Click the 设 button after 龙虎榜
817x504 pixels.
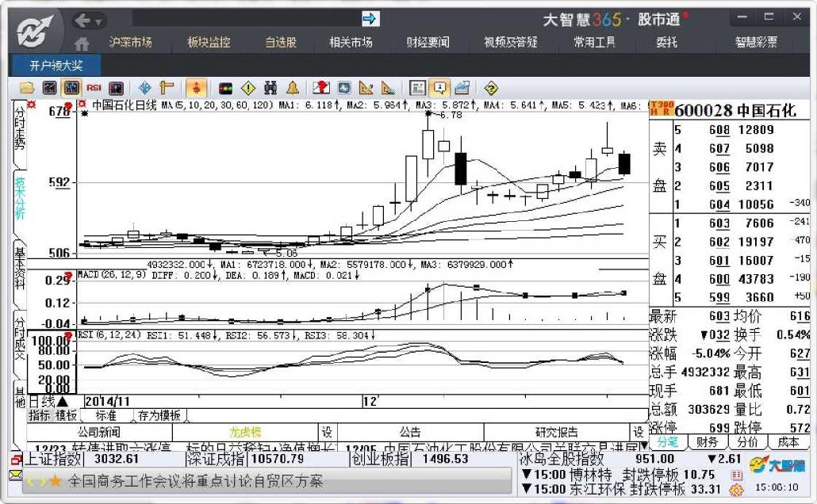[328, 432]
